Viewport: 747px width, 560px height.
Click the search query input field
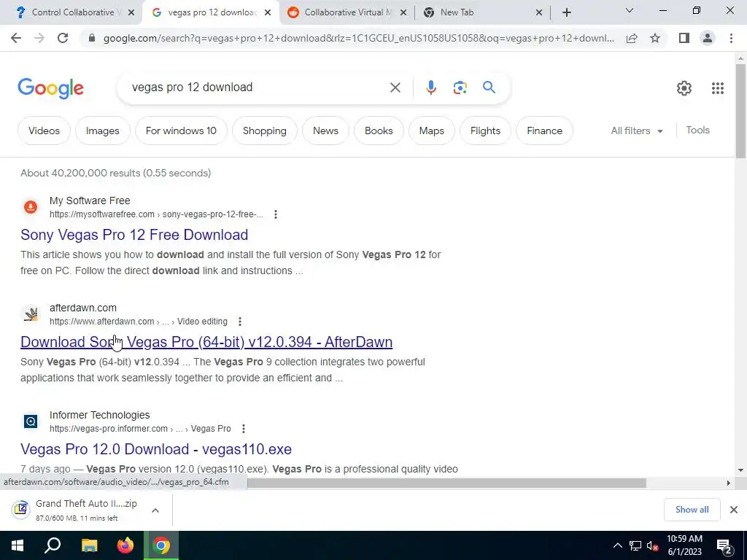(258, 87)
